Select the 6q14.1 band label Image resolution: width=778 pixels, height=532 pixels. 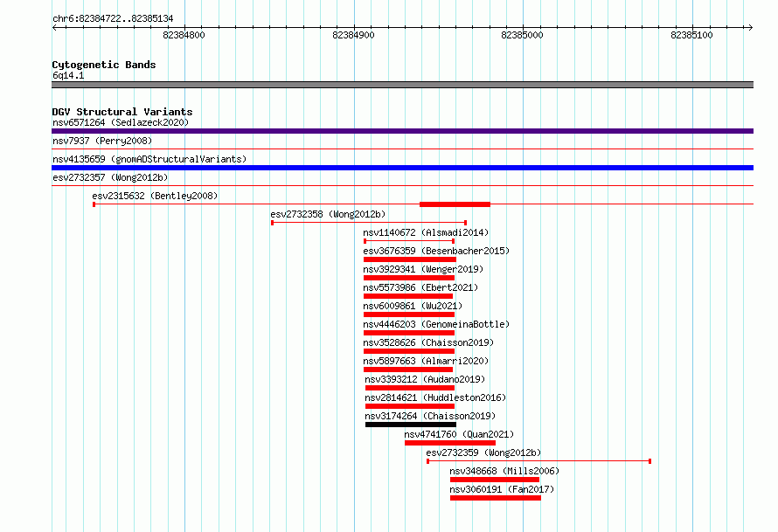coord(68,75)
